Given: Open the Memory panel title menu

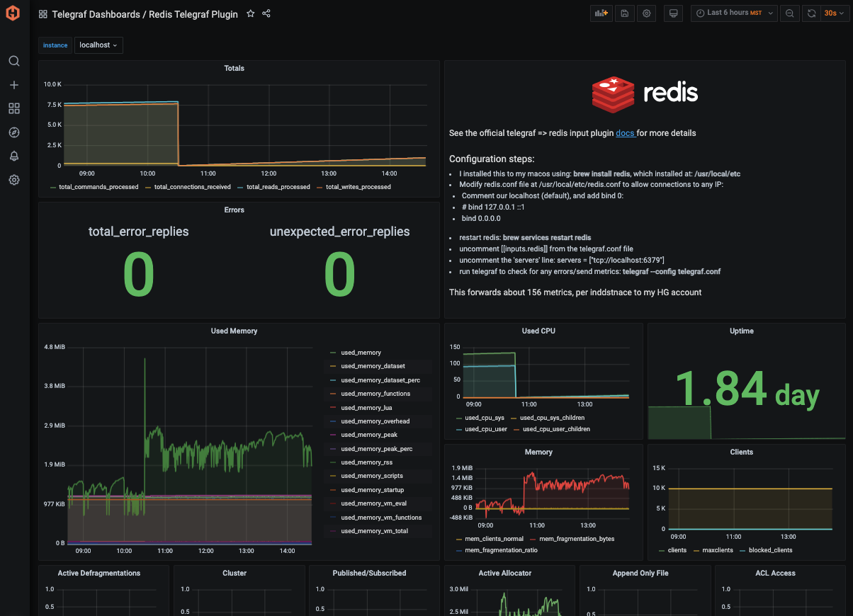Looking at the screenshot, I should pyautogui.click(x=538, y=452).
